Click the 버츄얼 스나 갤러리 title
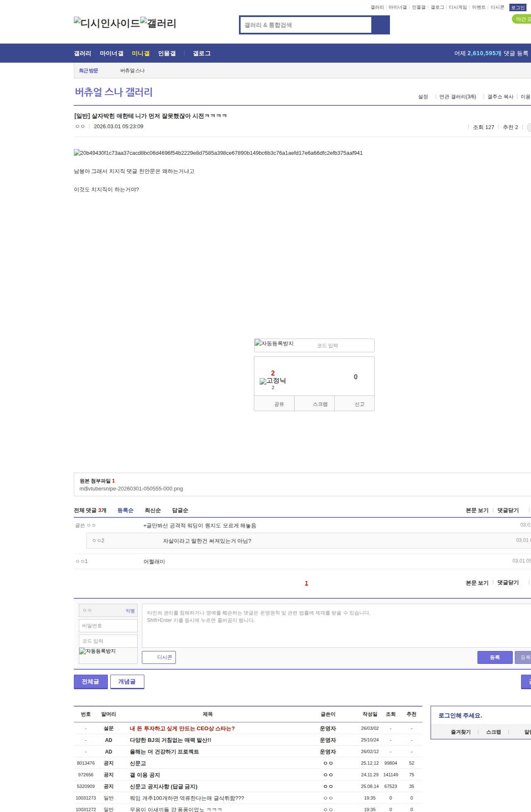The image size is (531, 812). 114,92
